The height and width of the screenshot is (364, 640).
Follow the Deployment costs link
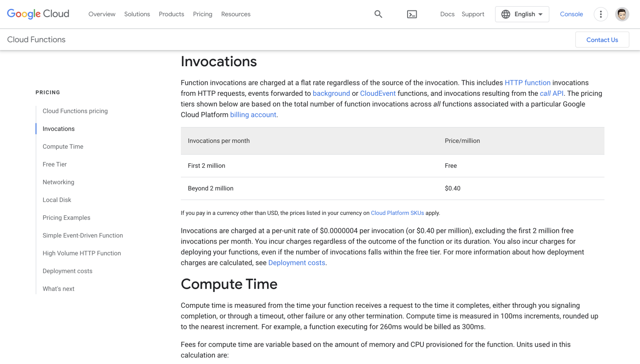pyautogui.click(x=296, y=262)
